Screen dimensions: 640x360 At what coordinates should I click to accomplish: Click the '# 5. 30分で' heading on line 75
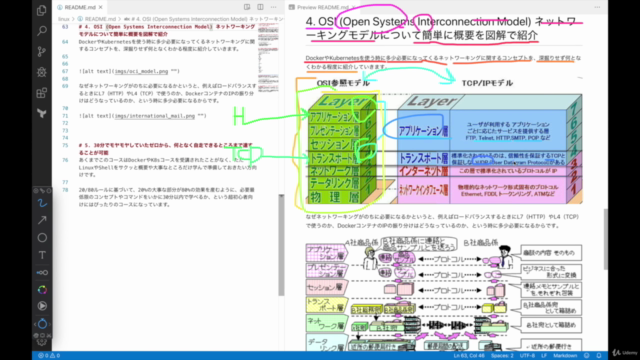(165, 149)
